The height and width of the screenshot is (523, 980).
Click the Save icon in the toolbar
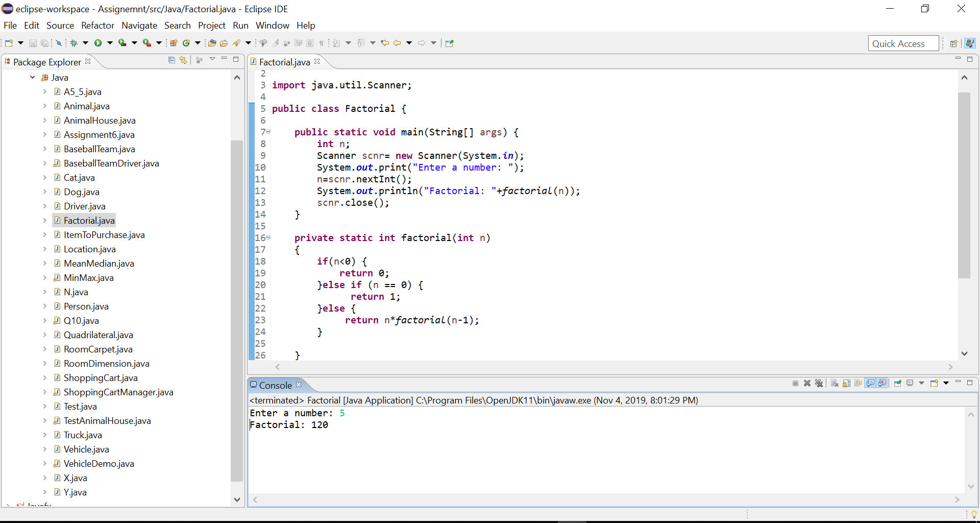(33, 43)
